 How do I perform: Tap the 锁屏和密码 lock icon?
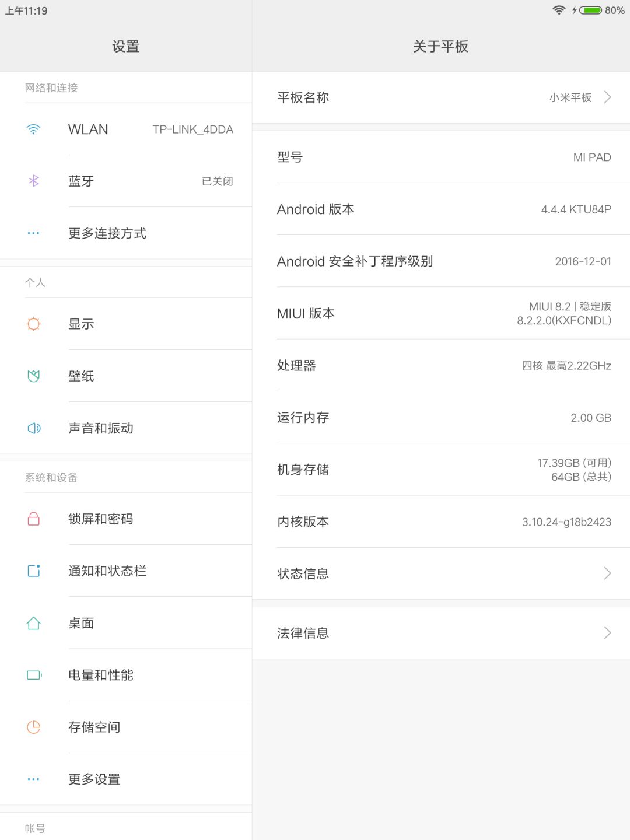click(34, 519)
